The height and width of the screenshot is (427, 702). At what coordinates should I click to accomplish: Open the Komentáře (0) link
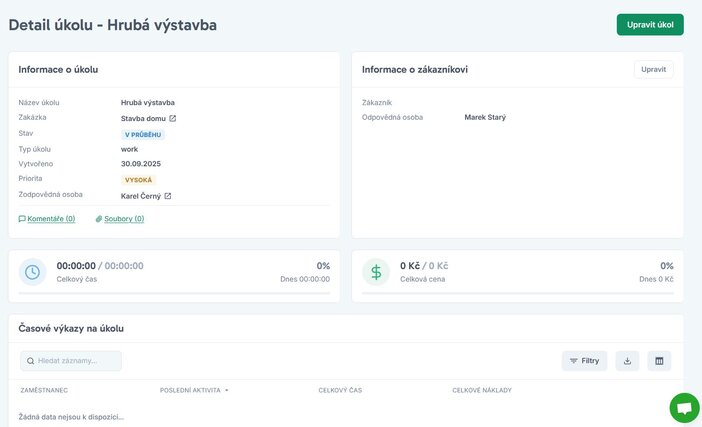(51, 218)
